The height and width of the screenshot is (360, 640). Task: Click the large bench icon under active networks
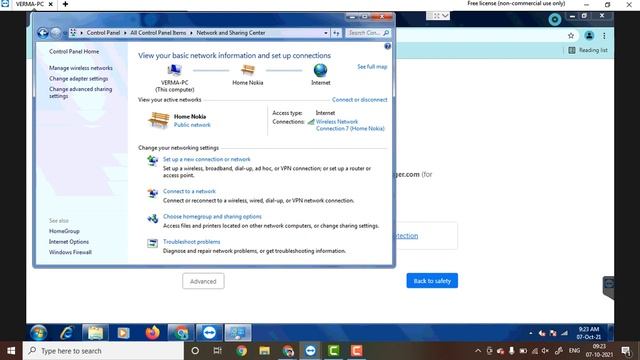[x=159, y=120]
